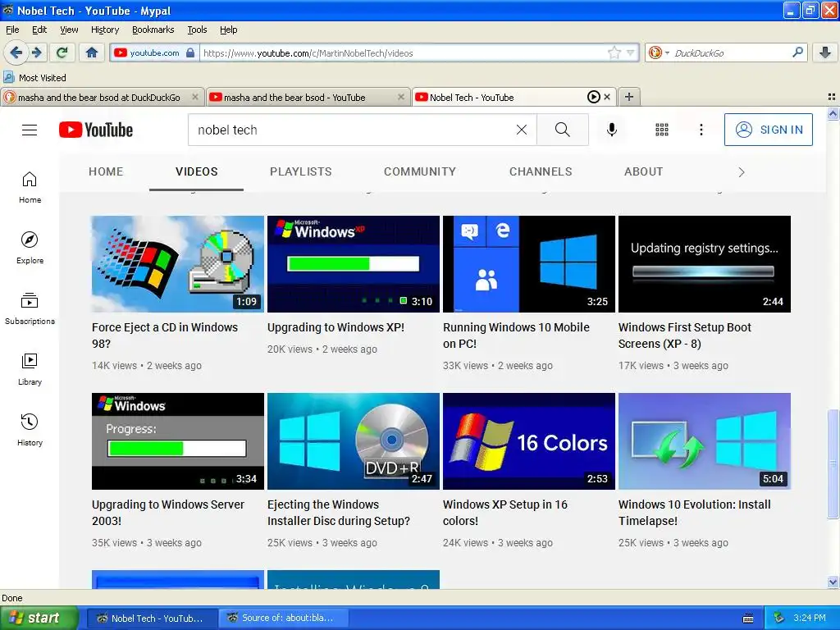Click the on-screen keyboard tray icon

point(748,619)
